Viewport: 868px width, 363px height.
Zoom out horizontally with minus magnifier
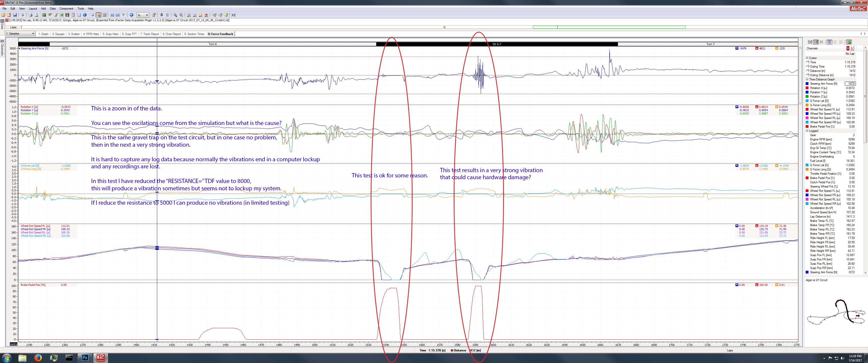coord(195,15)
